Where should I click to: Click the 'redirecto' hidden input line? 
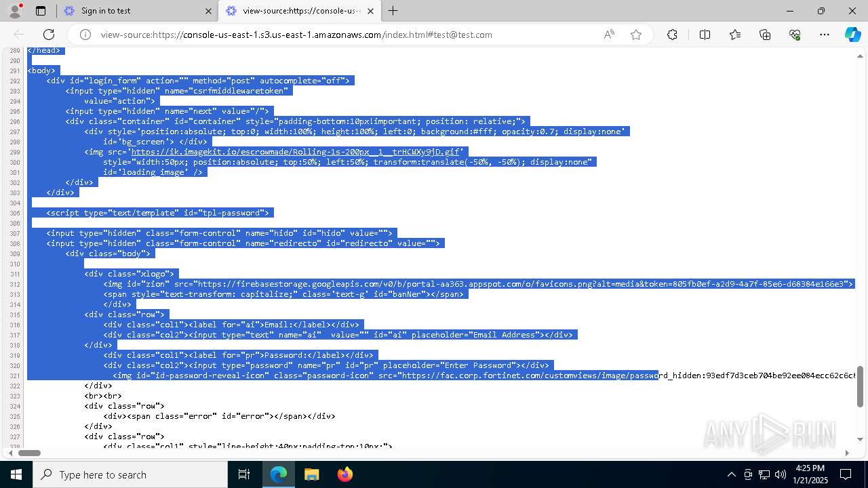(x=243, y=243)
